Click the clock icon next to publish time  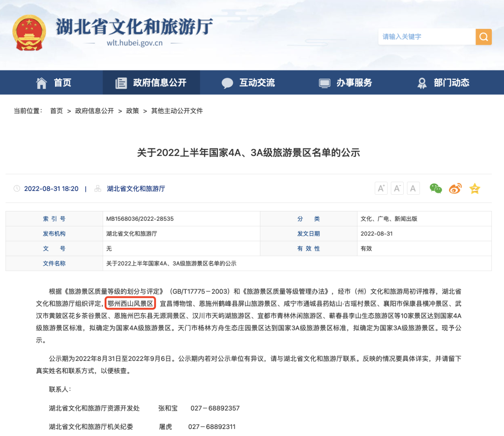17,189
